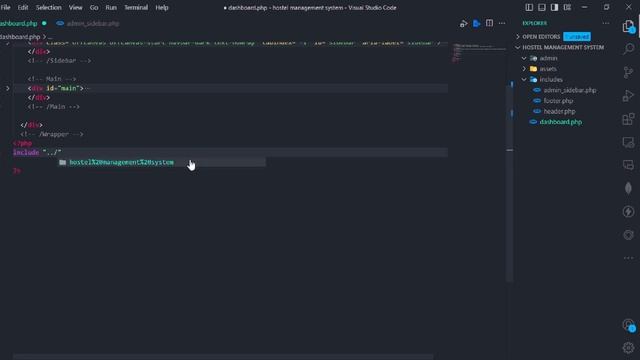
Task: Open the Extensions view icon
Action: pyautogui.click(x=629, y=119)
